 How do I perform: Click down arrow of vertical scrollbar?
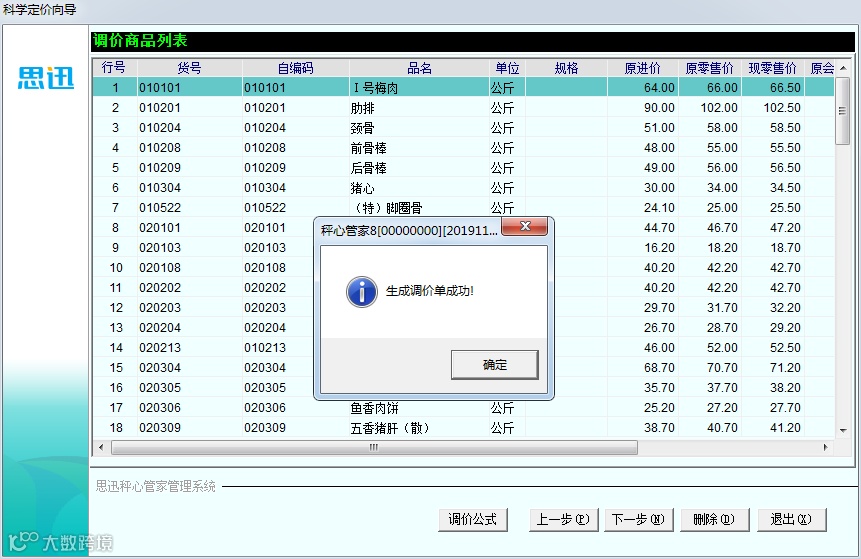843,431
